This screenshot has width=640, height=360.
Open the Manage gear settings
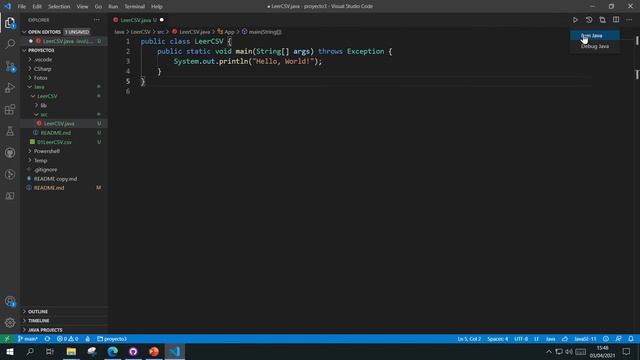pyautogui.click(x=10, y=323)
